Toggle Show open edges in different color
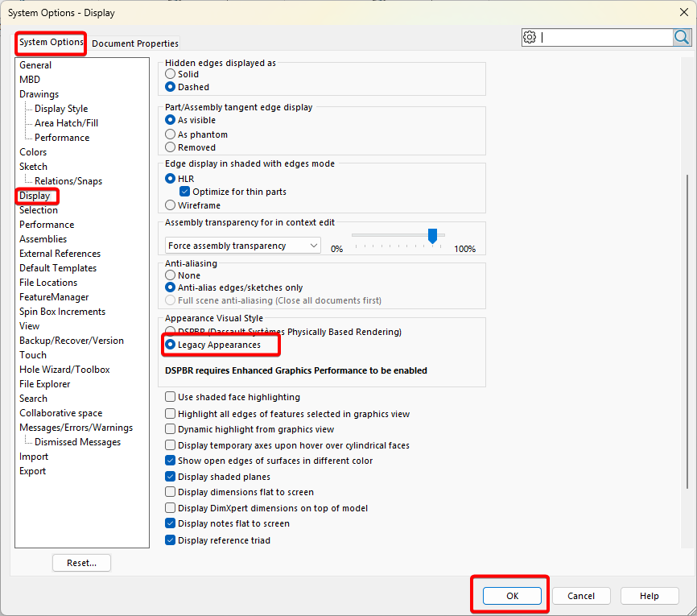The height and width of the screenshot is (616, 697). pos(171,461)
